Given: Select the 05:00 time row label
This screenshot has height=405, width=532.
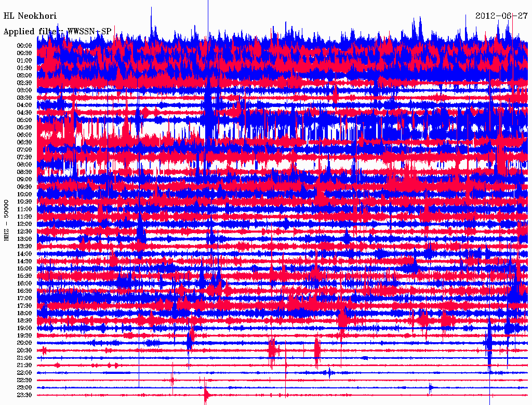Looking at the screenshot, I should (24, 120).
